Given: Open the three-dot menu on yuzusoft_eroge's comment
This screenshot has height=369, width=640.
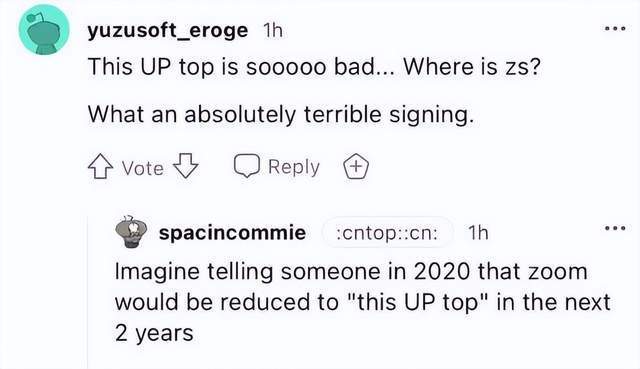Looking at the screenshot, I should tap(615, 29).
